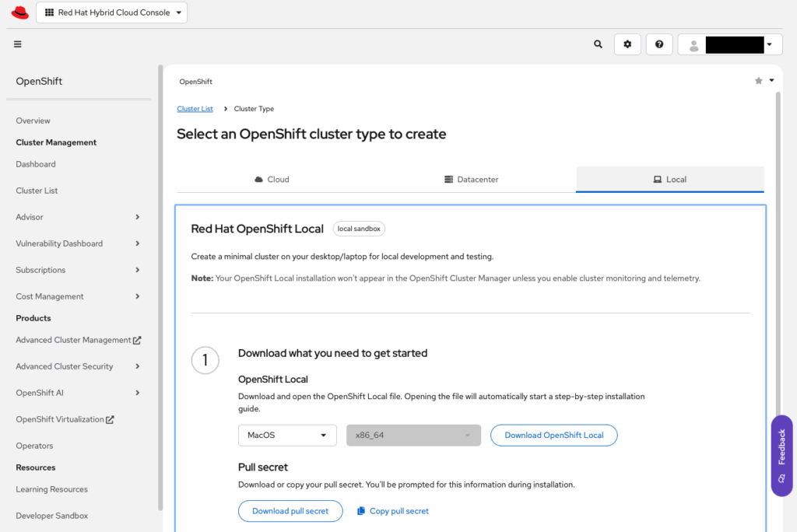797x532 pixels.
Task: Click the Red Hat logo icon
Action: click(20, 12)
